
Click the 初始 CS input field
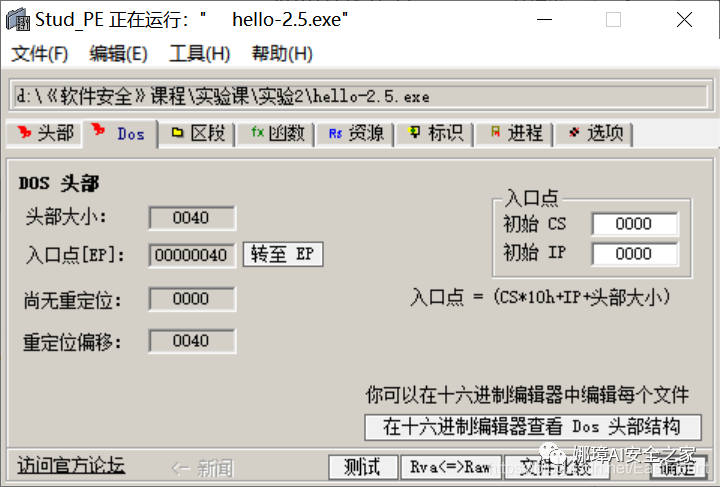tap(635, 224)
